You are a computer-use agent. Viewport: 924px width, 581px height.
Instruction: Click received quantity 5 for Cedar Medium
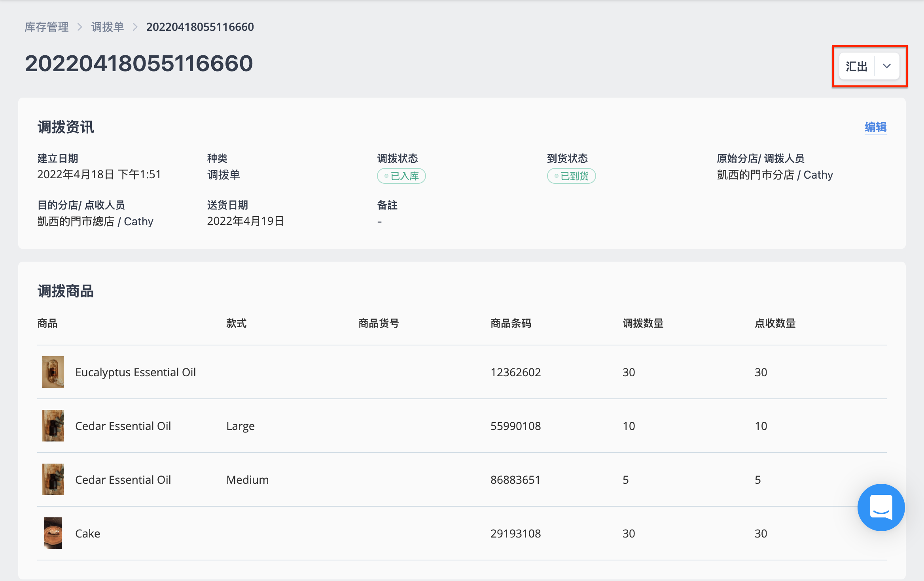coord(758,480)
